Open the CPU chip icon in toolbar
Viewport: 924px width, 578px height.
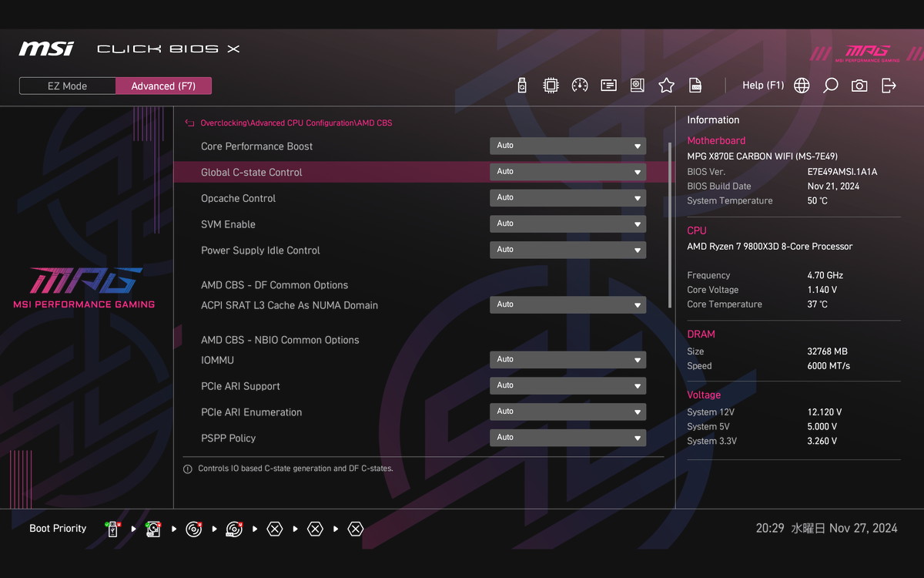(x=551, y=86)
